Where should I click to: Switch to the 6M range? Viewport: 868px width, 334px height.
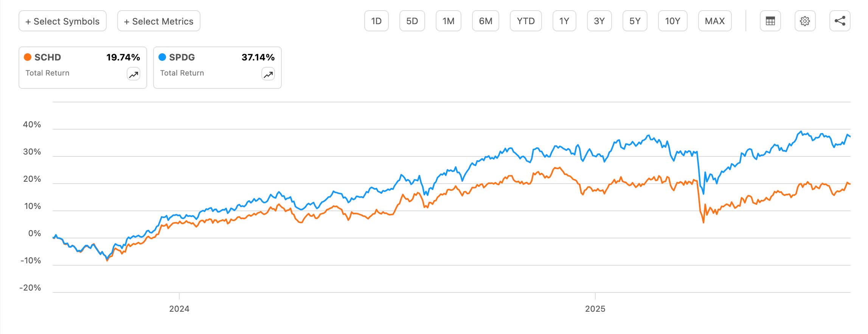[x=486, y=21]
